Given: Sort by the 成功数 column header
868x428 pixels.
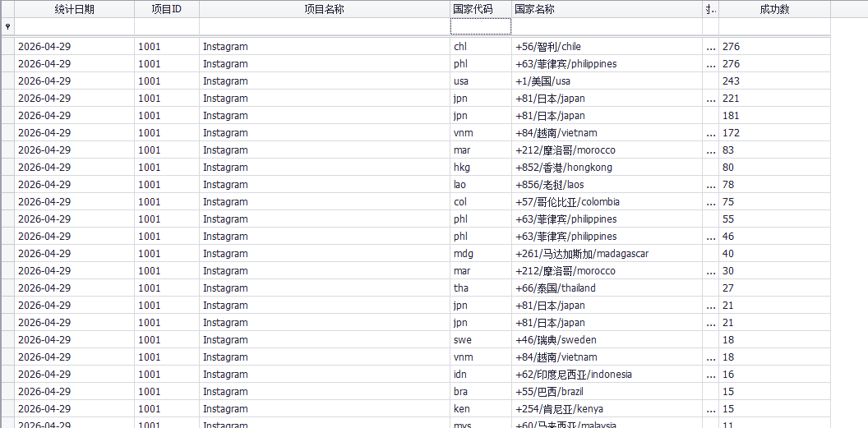Looking at the screenshot, I should (x=774, y=9).
